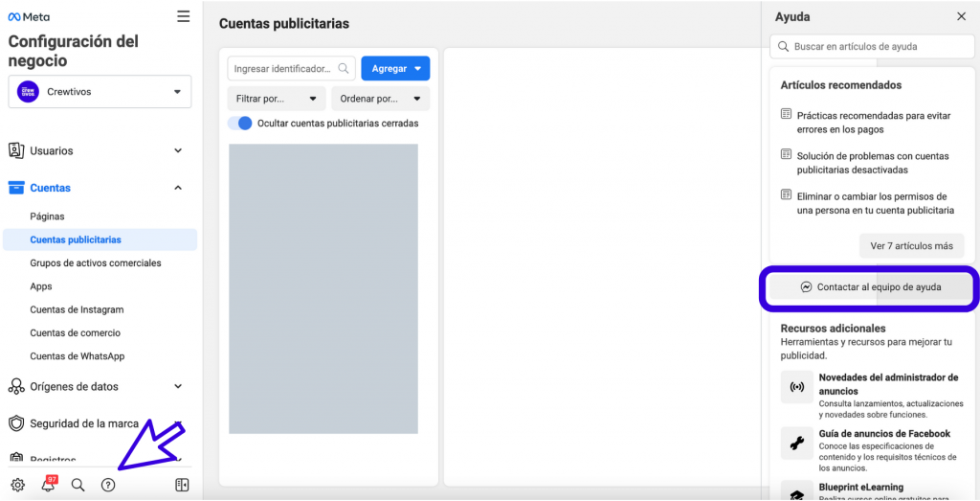Click Ver 7 artículos más button

coord(910,245)
